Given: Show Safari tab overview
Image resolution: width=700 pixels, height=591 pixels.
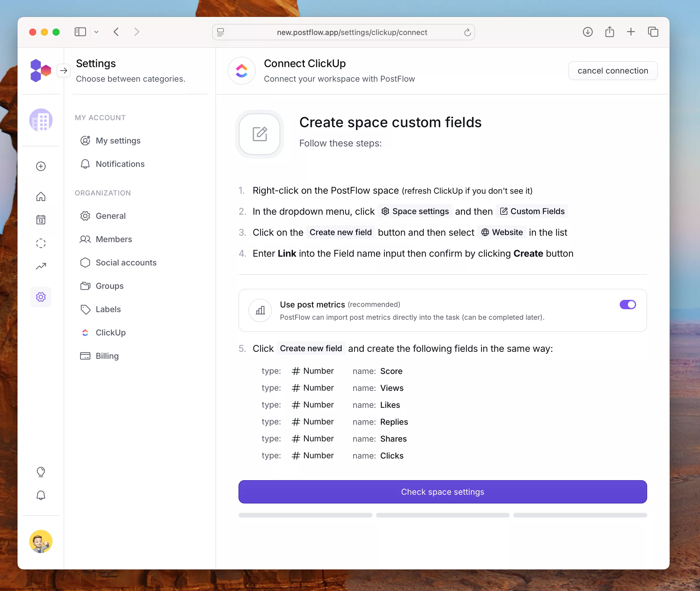Looking at the screenshot, I should (x=653, y=32).
